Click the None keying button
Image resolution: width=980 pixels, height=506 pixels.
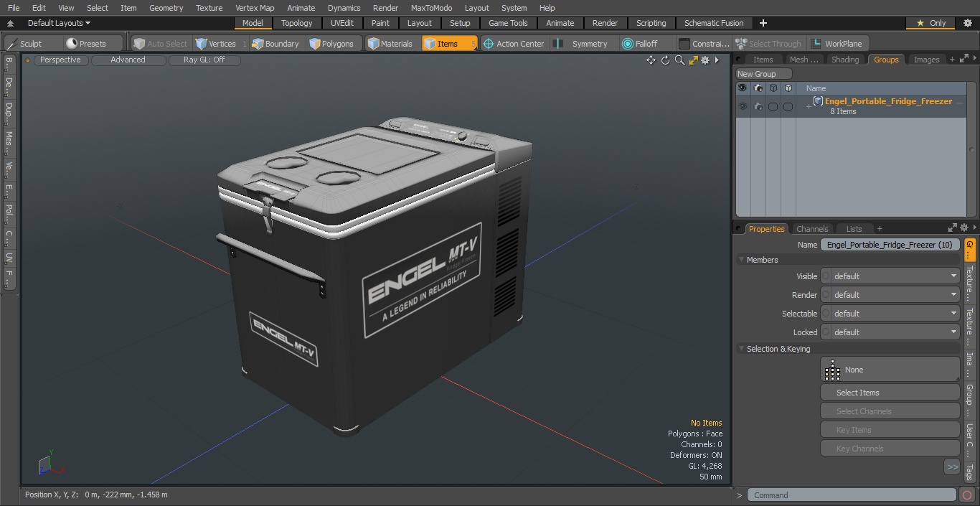tap(890, 370)
